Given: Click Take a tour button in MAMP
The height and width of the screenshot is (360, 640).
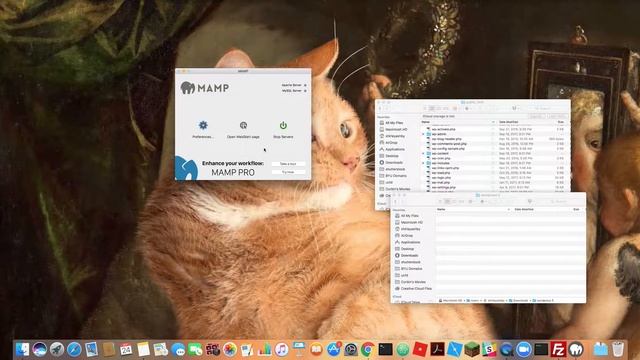Looking at the screenshot, I should [288, 164].
